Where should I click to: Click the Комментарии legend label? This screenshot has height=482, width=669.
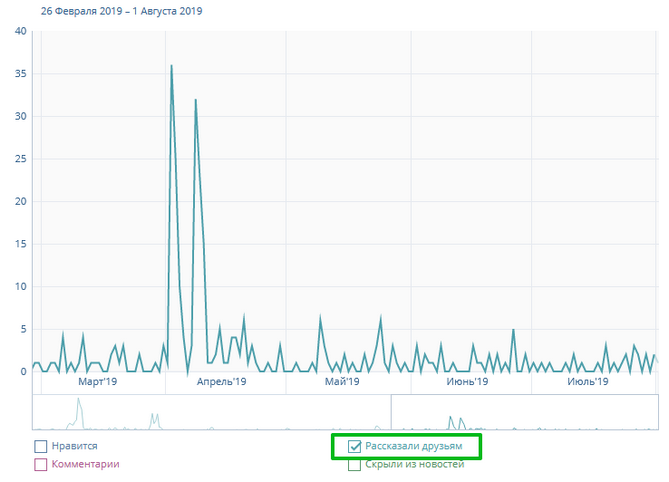(85, 464)
